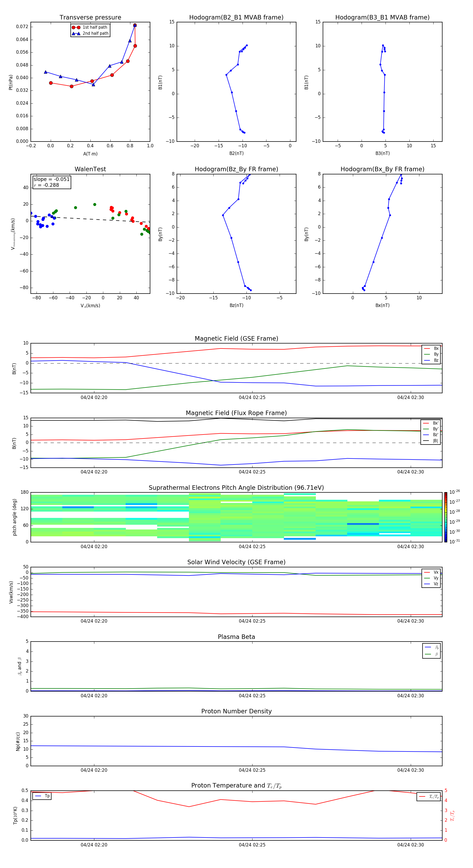The image size is (473, 868).
Task: Click the 'Proton Number Density' plot title
Action: tap(236, 711)
